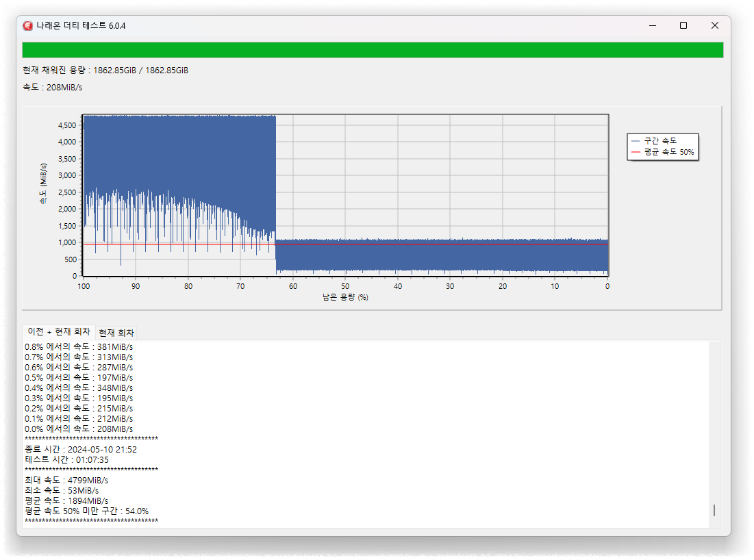This screenshot has width=754, height=560.
Task: Click the 테스트 시간 : 01:07:35 line
Action: [67, 460]
